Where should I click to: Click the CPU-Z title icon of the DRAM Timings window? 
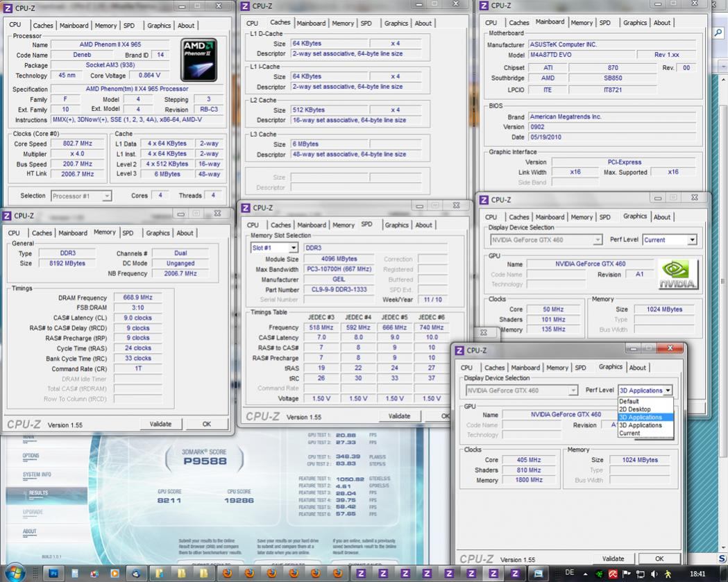pos(7,216)
